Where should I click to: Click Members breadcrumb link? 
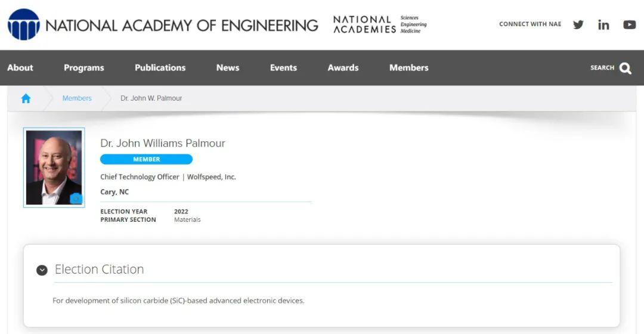click(77, 98)
